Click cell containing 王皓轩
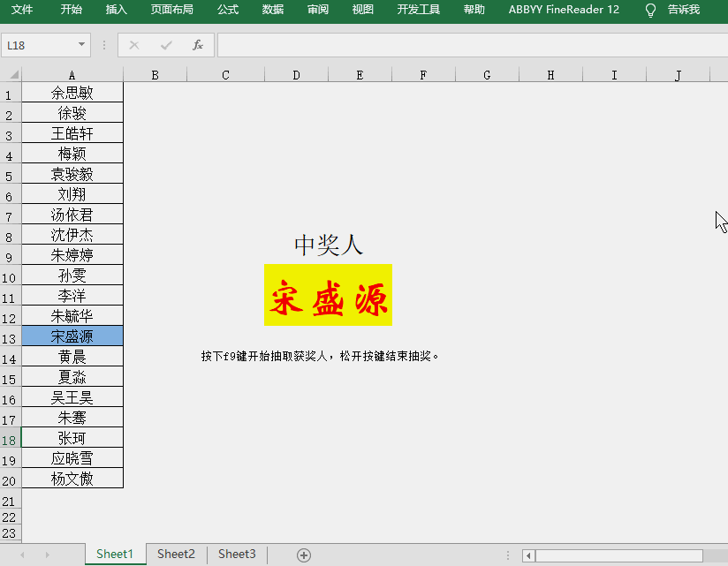 point(72,133)
